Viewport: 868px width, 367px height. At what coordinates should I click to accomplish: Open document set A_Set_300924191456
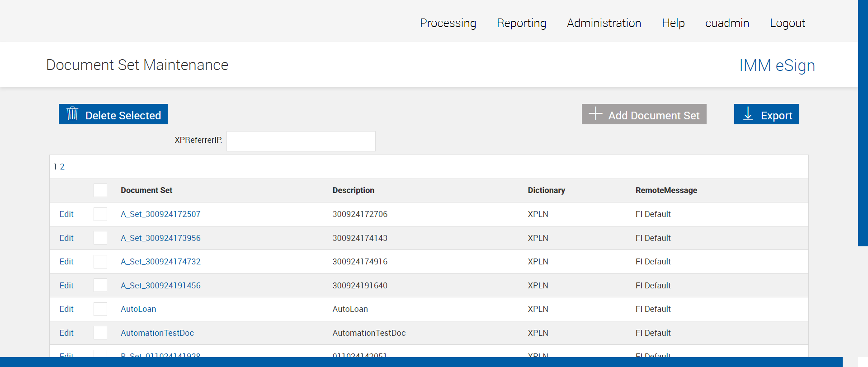[160, 286]
